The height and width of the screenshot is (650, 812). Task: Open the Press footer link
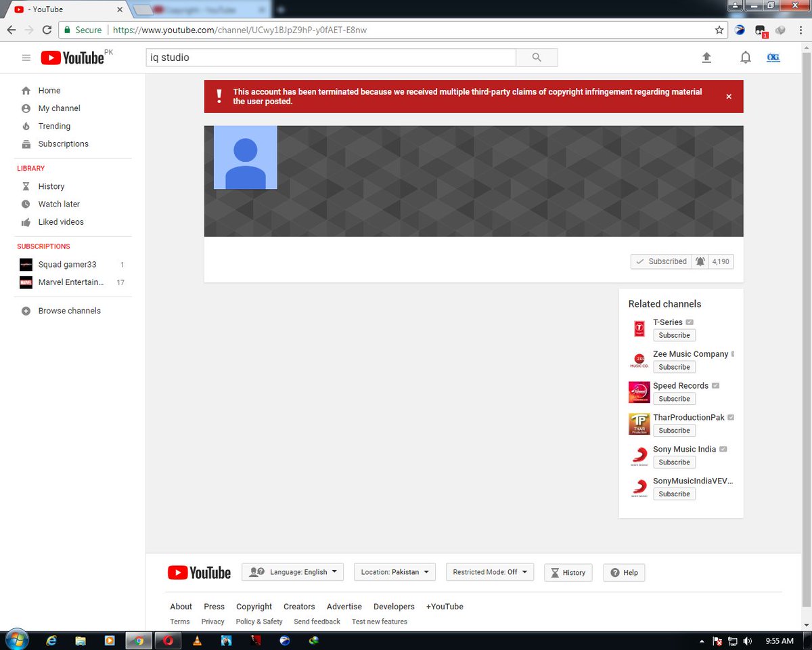coord(215,607)
